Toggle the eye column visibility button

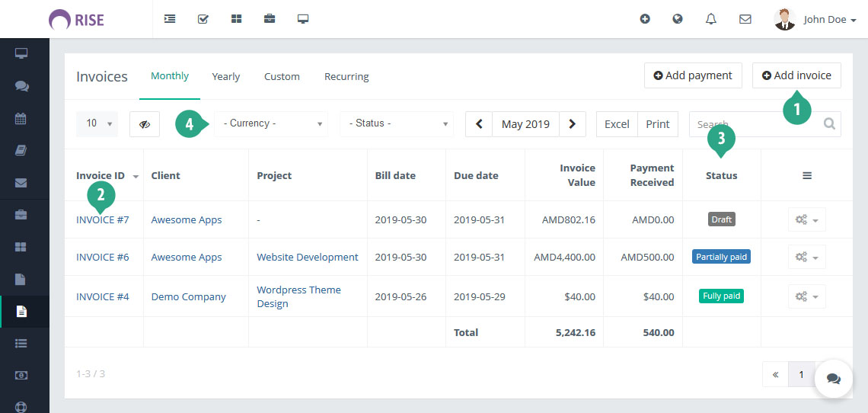145,124
